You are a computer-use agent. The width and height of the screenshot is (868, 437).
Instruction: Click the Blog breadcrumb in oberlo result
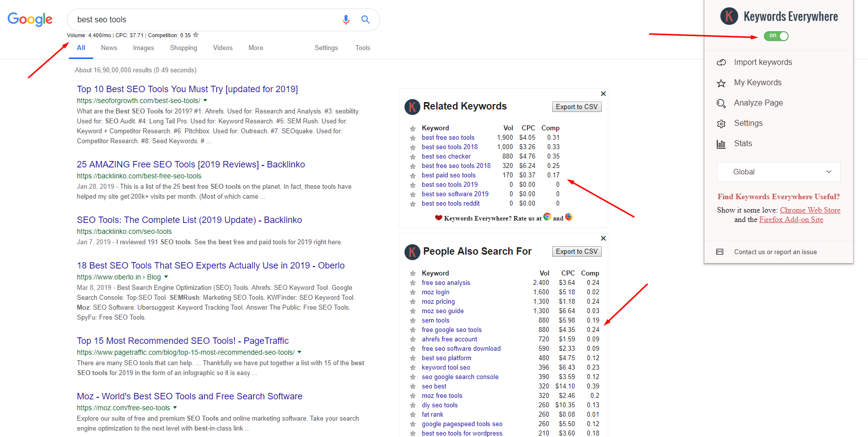tap(154, 277)
